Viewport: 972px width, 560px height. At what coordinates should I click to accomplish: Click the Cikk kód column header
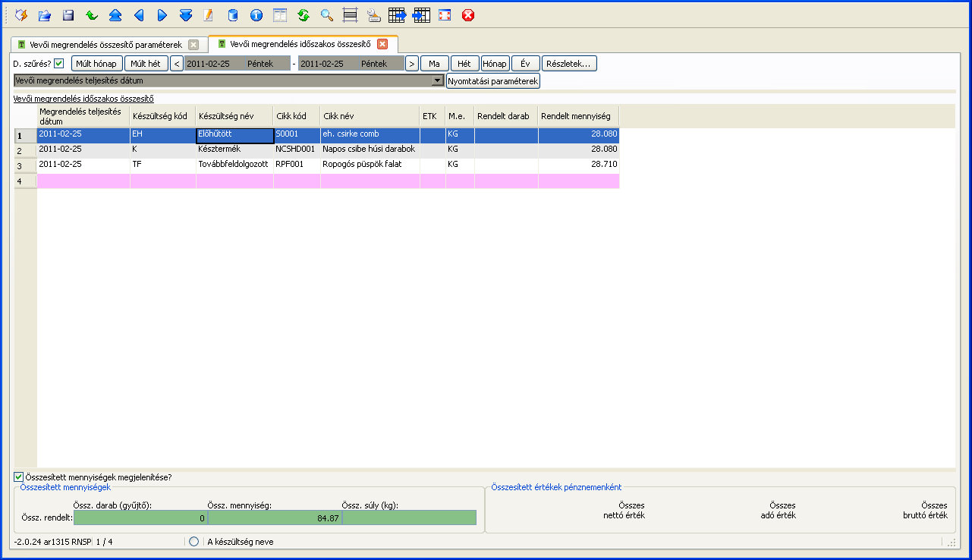tap(297, 116)
